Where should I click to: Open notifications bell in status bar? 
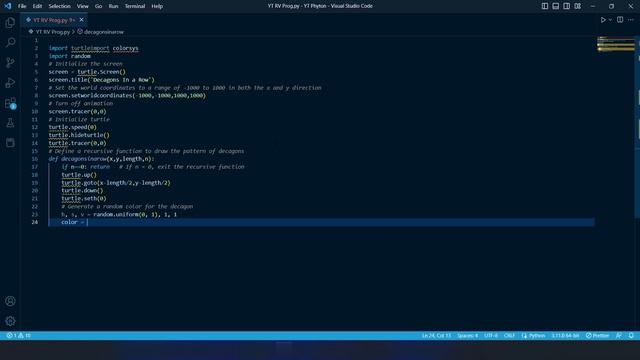click(631, 336)
